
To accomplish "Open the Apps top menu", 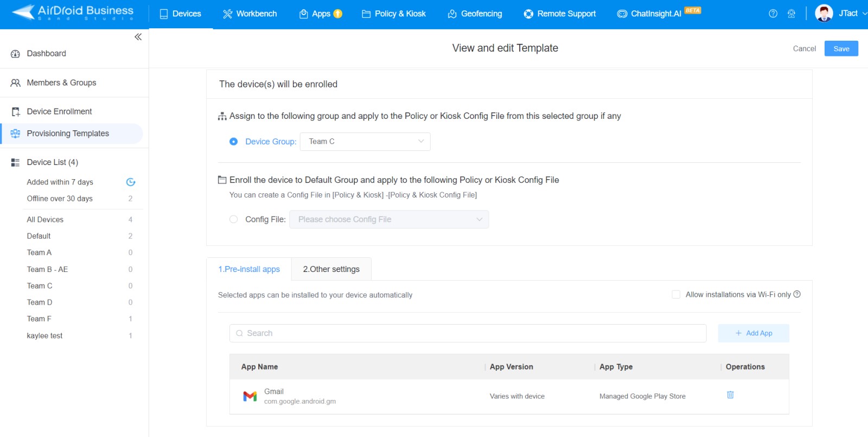I will (315, 14).
